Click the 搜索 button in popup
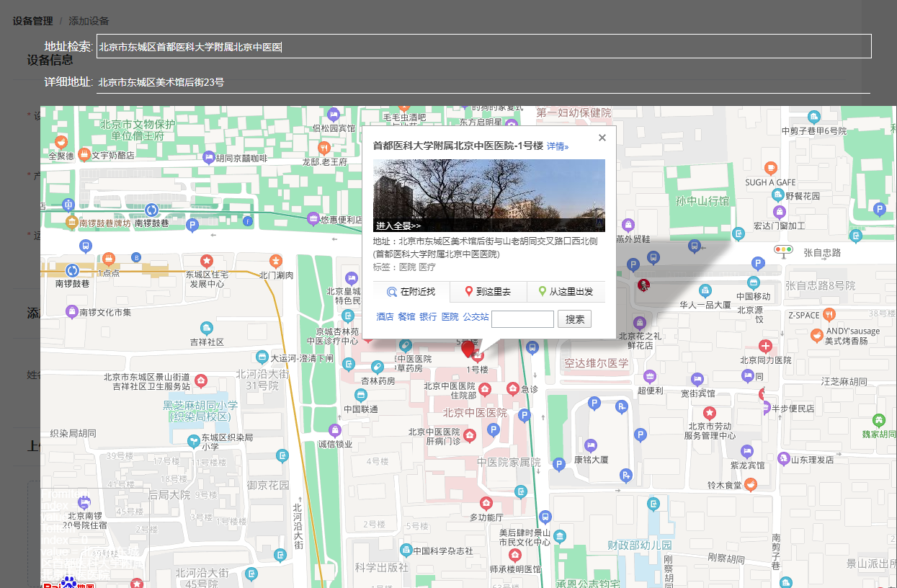 pyautogui.click(x=575, y=319)
